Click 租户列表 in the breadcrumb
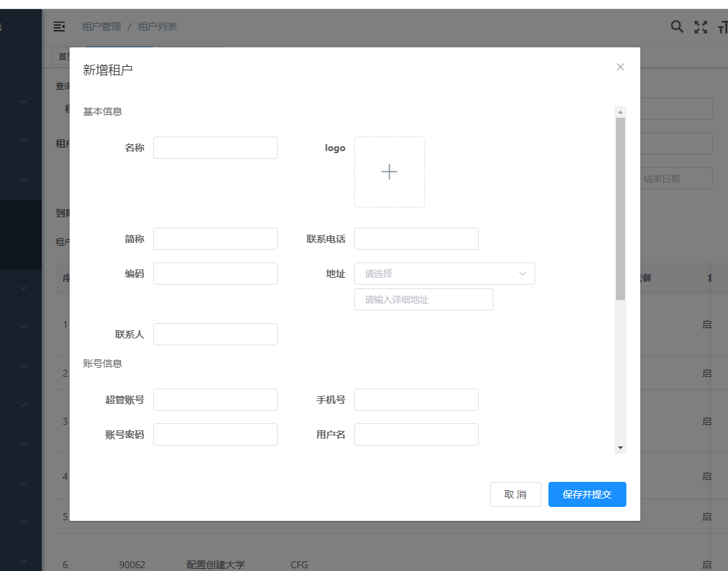This screenshot has height=571, width=728. click(x=157, y=26)
